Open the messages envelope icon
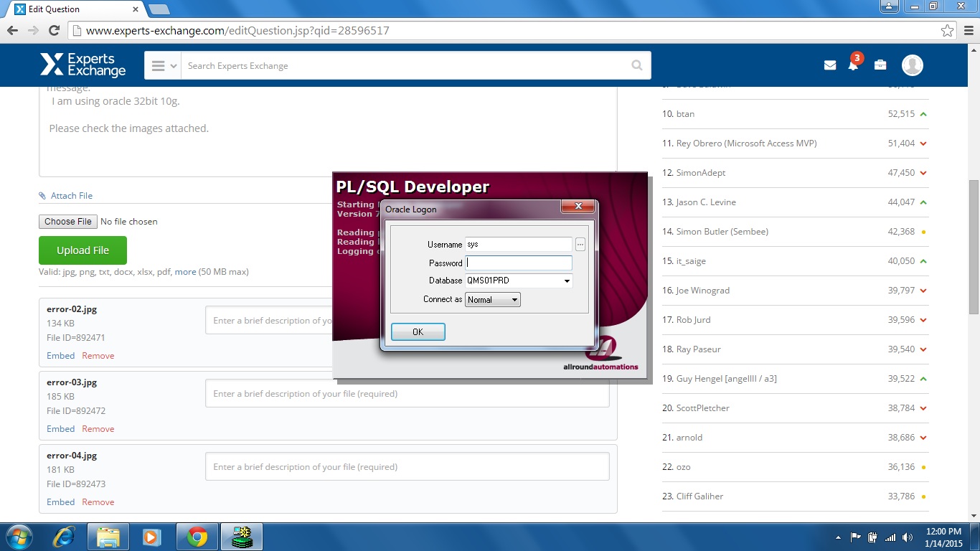This screenshot has height=551, width=980. 830,65
